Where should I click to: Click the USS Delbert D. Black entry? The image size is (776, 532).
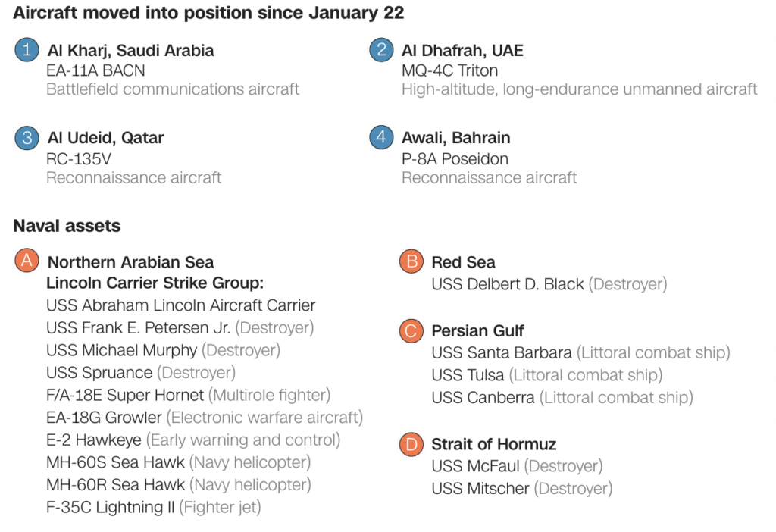point(508,284)
